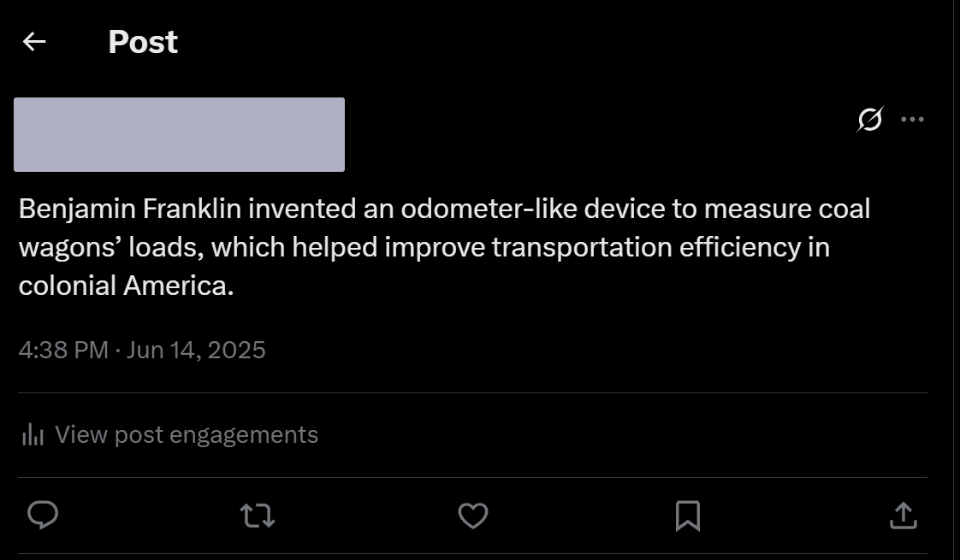The width and height of the screenshot is (960, 560).
Task: View post engagements
Action: click(x=187, y=434)
